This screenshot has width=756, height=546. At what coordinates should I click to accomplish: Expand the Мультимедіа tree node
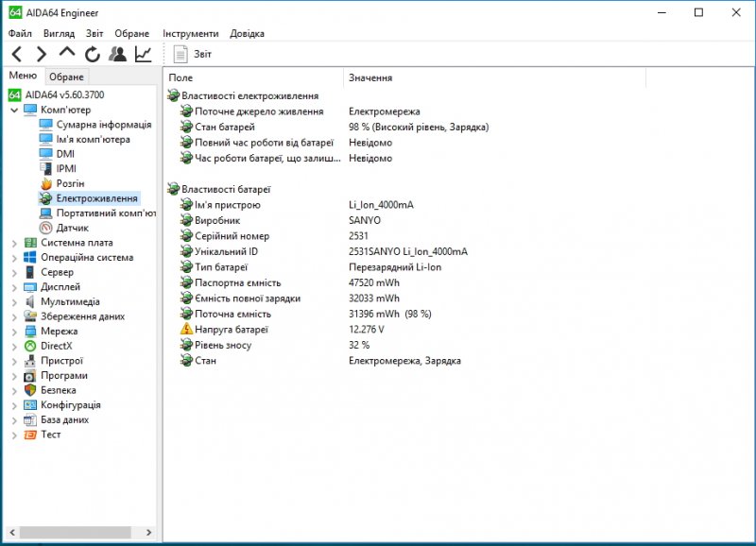pos(14,301)
